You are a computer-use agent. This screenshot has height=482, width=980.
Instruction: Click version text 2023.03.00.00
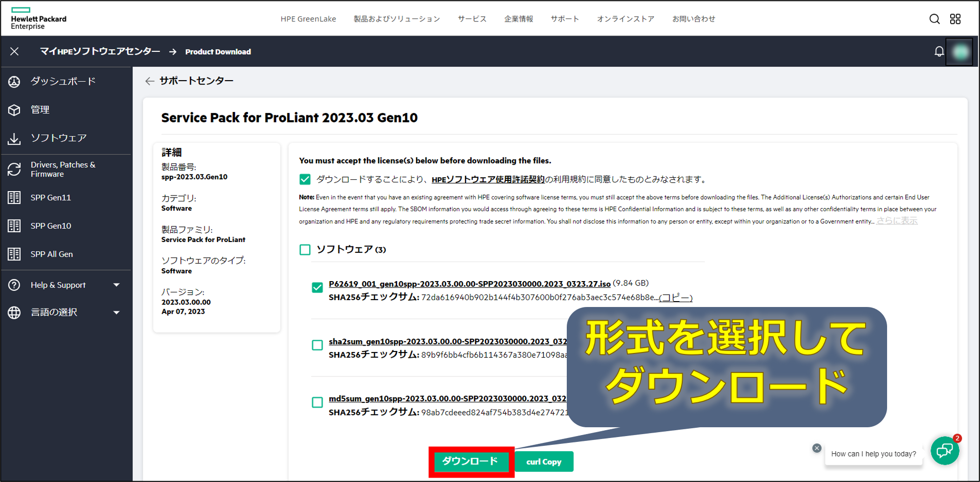coord(186,302)
